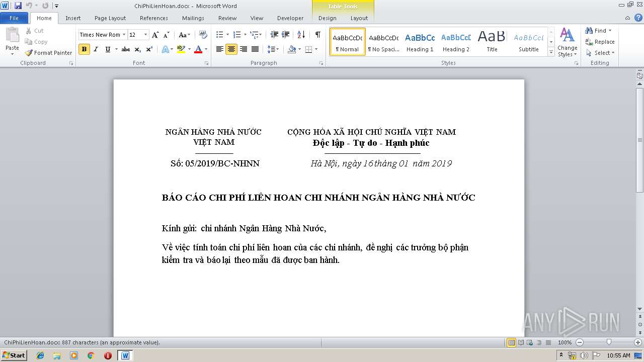Switch to the Mailings tab
The width and height of the screenshot is (644, 362).
click(193, 18)
